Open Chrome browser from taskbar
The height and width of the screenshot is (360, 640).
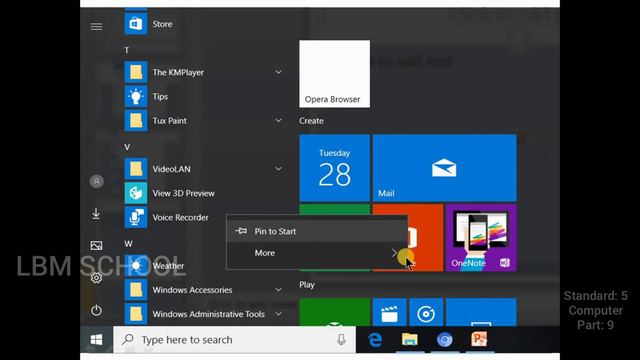(x=444, y=340)
